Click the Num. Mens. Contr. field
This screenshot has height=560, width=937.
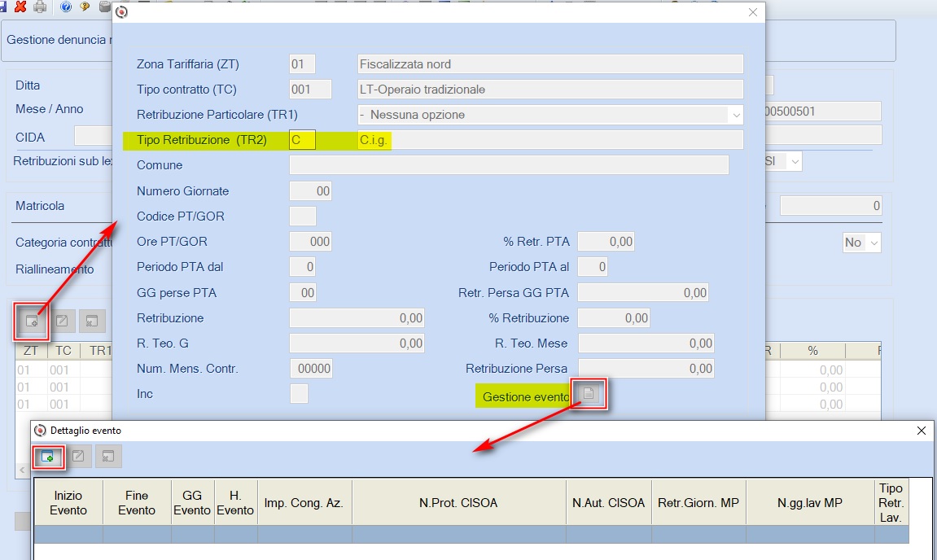point(311,368)
